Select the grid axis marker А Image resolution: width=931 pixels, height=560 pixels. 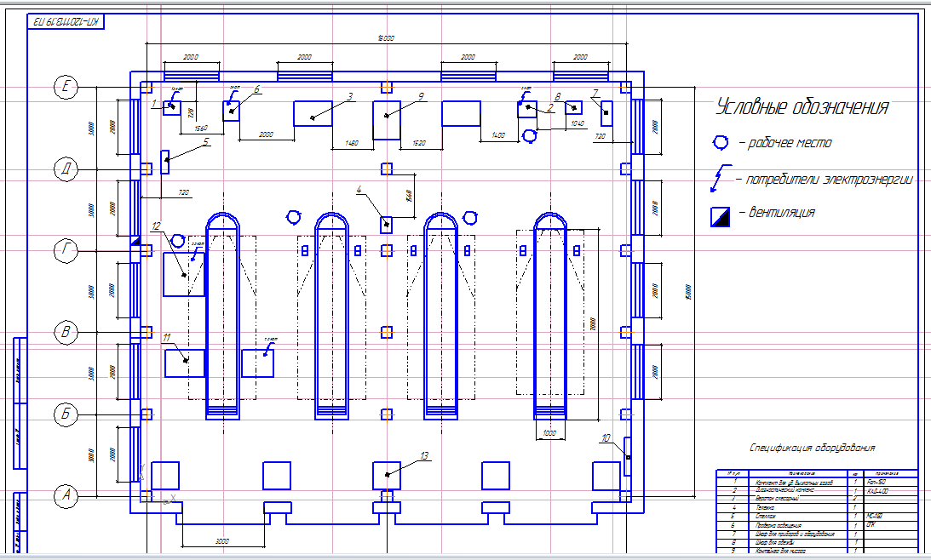click(x=66, y=494)
